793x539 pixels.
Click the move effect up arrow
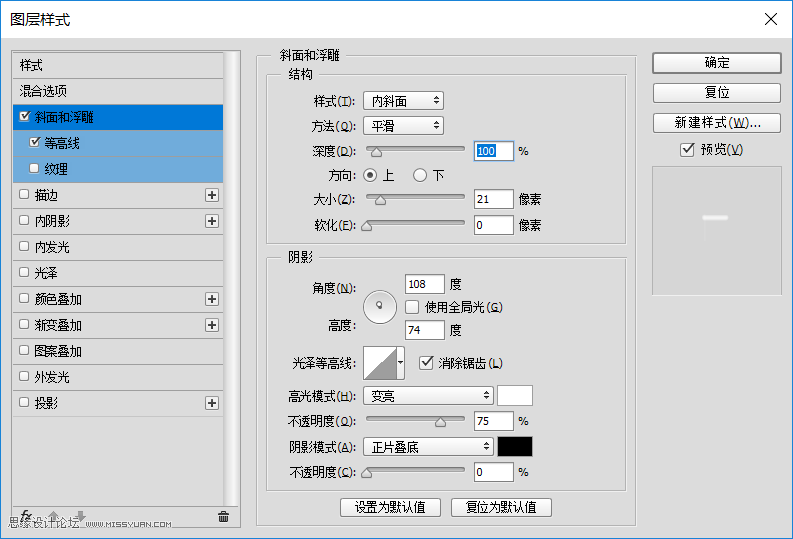point(54,517)
